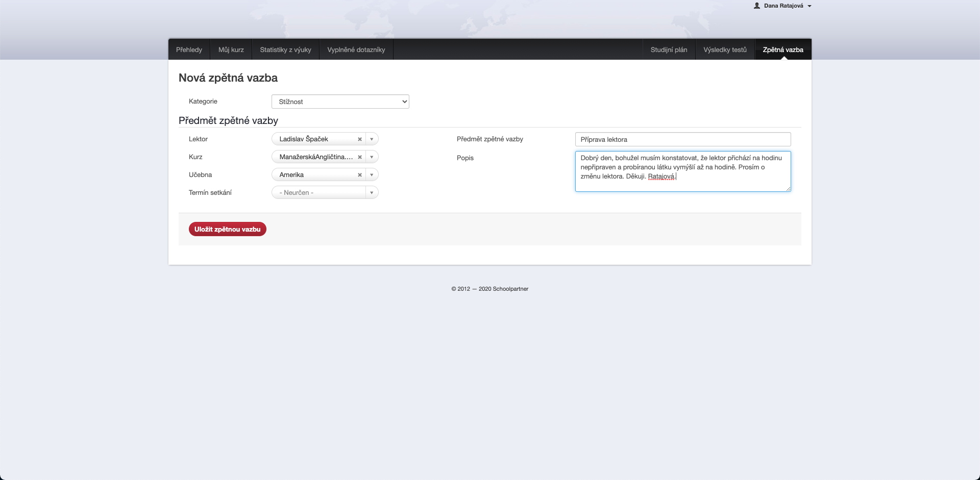Remove the selected Kurz value
Viewport: 980px width, 480px height.
(x=360, y=157)
